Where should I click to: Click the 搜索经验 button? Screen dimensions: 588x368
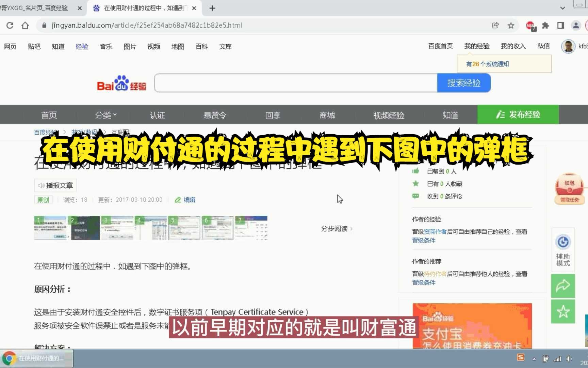[464, 83]
